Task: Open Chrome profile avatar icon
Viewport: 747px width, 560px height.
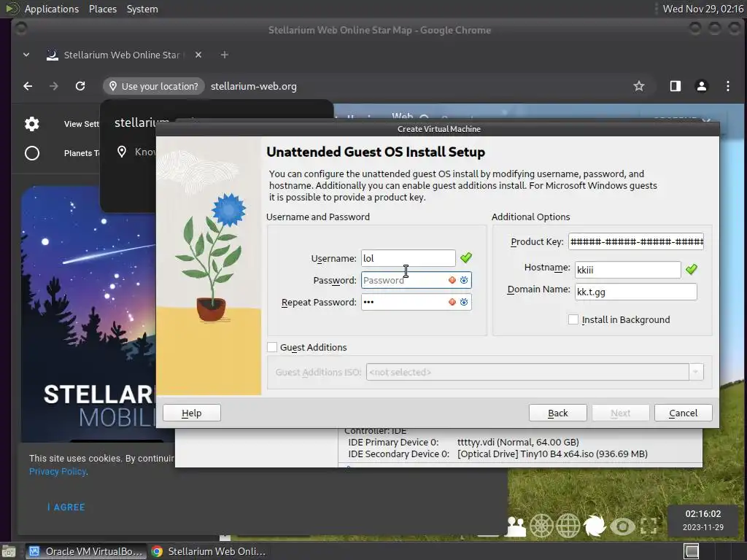Action: [701, 86]
